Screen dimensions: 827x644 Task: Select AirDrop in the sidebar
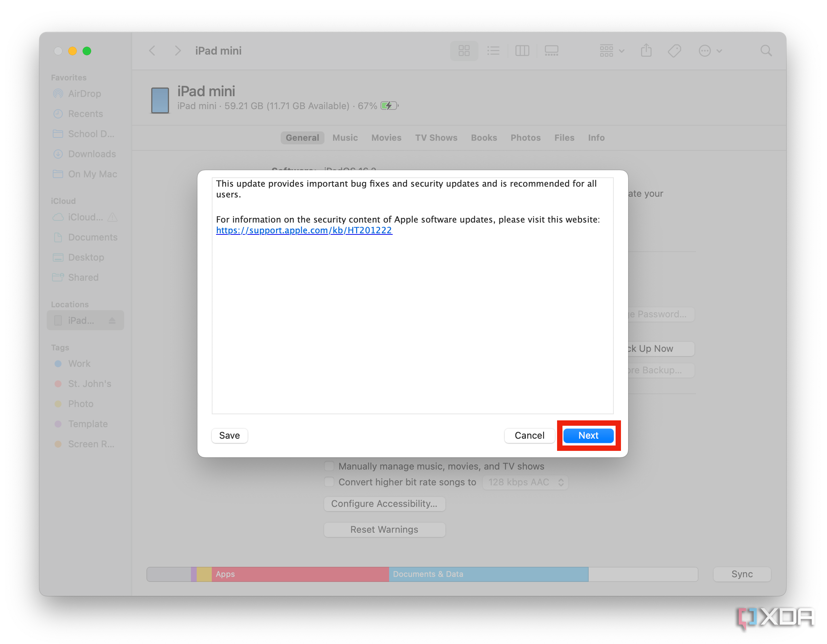[84, 94]
